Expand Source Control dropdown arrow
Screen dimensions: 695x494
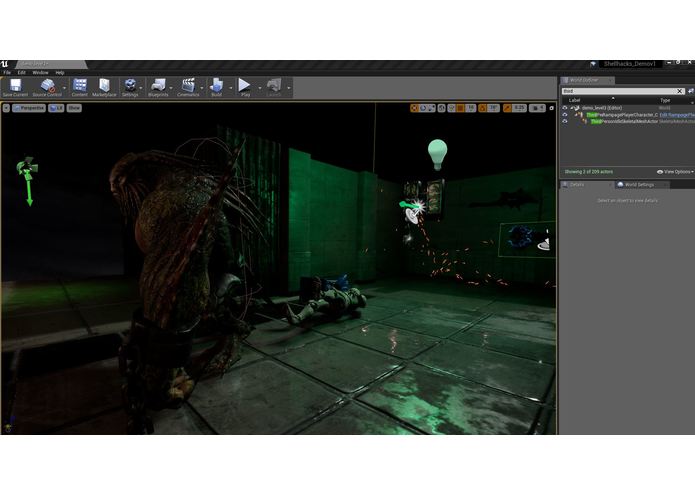(x=65, y=88)
